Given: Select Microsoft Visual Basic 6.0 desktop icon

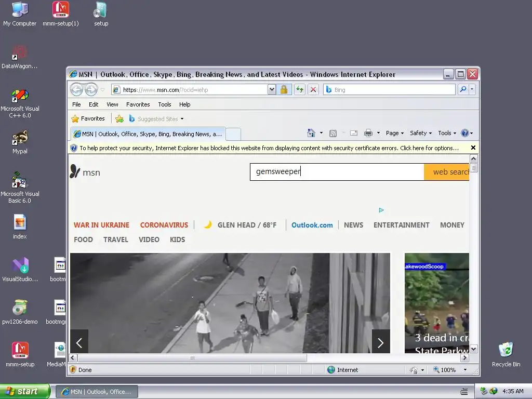Looking at the screenshot, I should (20, 188).
